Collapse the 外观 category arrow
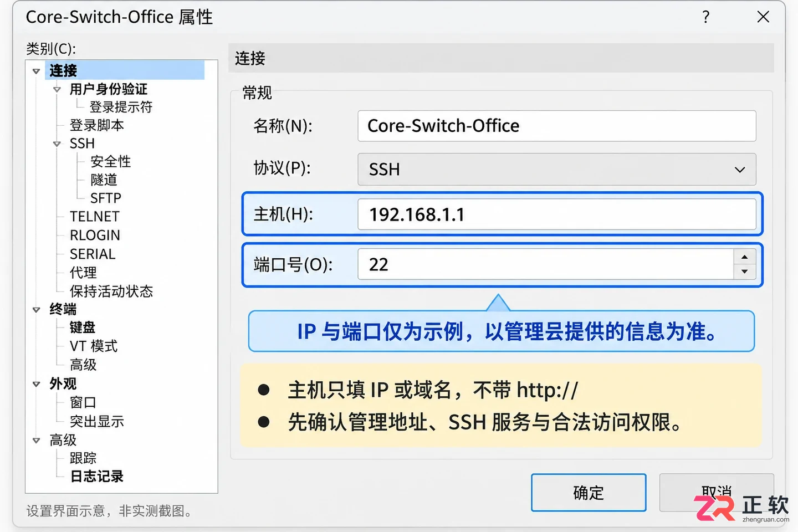This screenshot has height=532, width=798. tap(36, 383)
